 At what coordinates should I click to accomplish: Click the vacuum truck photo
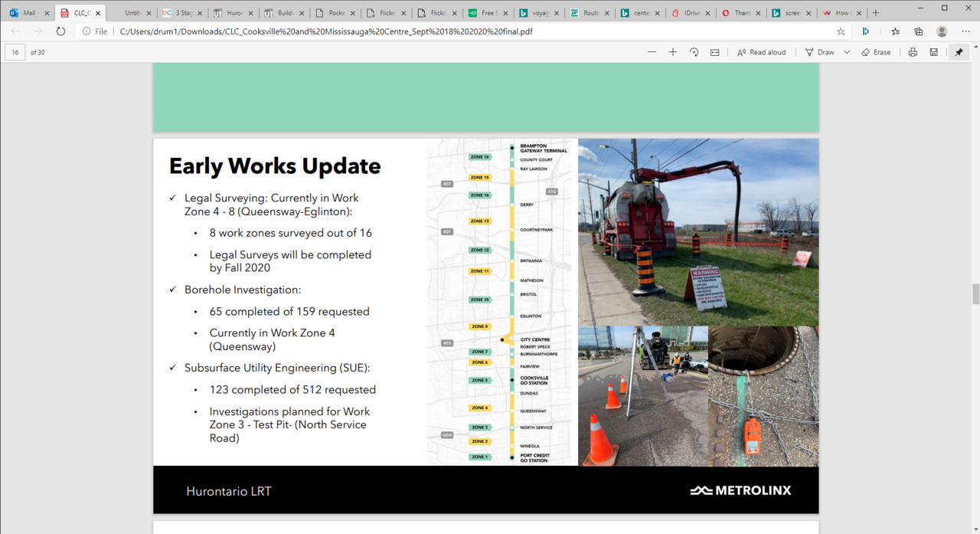698,232
